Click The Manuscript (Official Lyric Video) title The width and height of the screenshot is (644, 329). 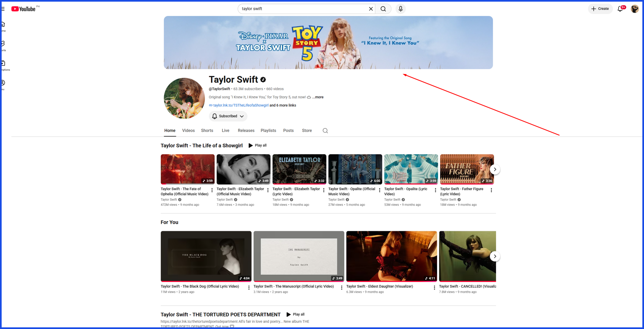tap(294, 287)
